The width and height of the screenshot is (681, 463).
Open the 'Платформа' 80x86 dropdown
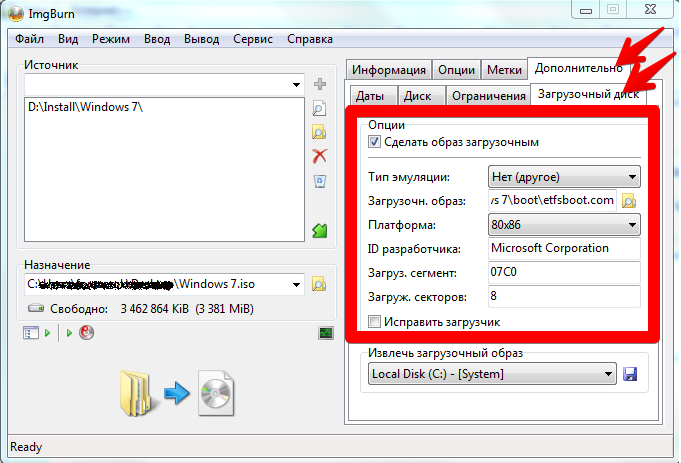coord(564,225)
